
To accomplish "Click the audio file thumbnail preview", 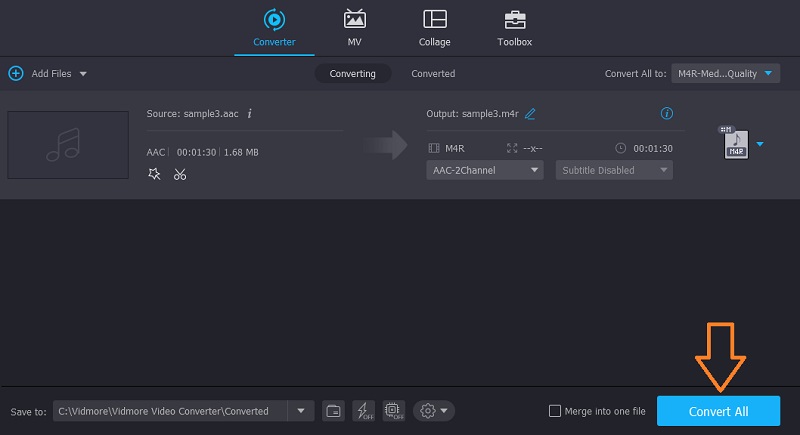I will [x=68, y=145].
